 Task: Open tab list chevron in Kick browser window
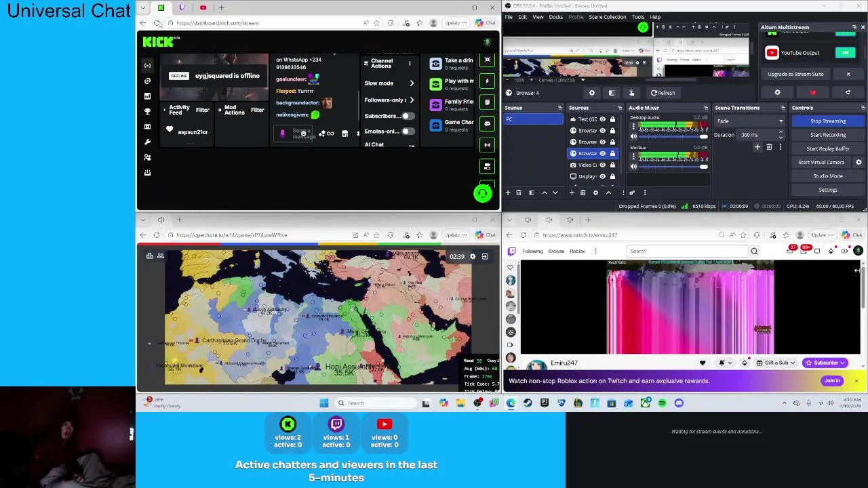142,7
